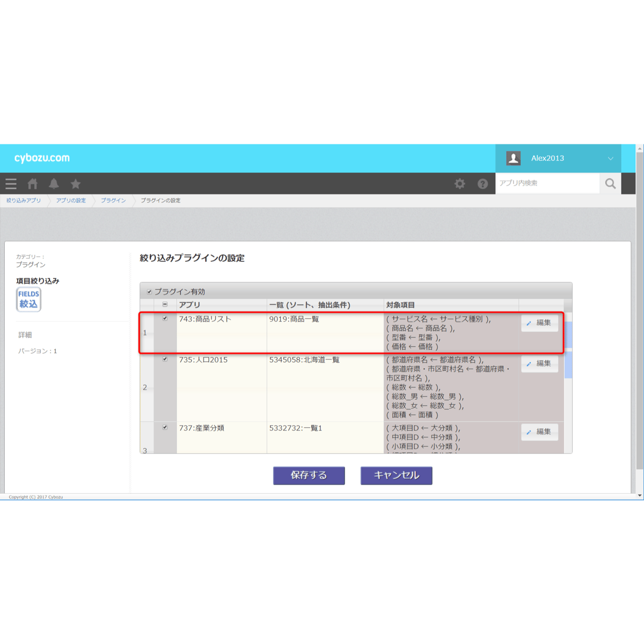Viewport: 644px width, 644px height.
Task: Click the cybozu.com logo
Action: pos(42,158)
